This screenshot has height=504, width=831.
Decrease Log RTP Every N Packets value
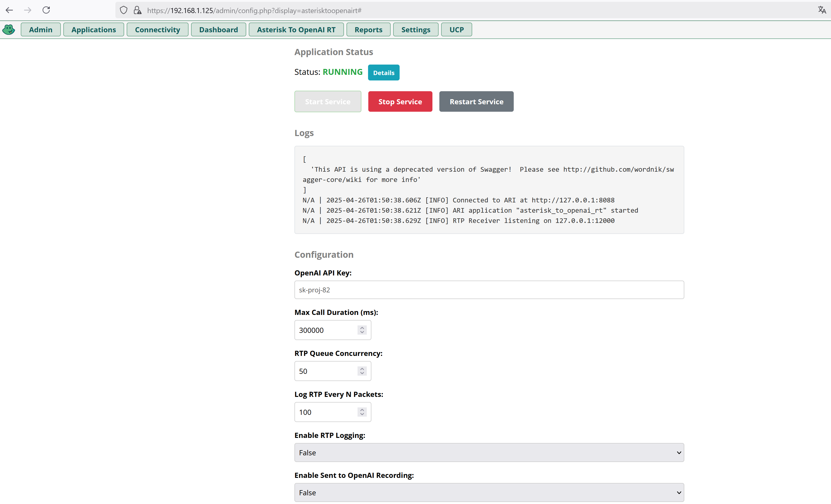pos(362,415)
